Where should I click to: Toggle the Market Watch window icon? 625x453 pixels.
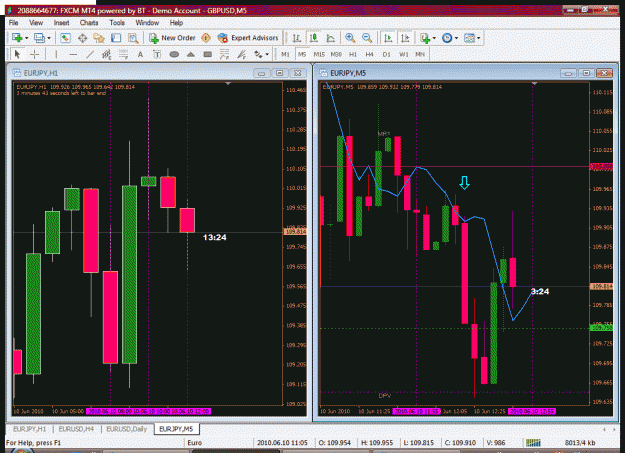click(x=65, y=38)
